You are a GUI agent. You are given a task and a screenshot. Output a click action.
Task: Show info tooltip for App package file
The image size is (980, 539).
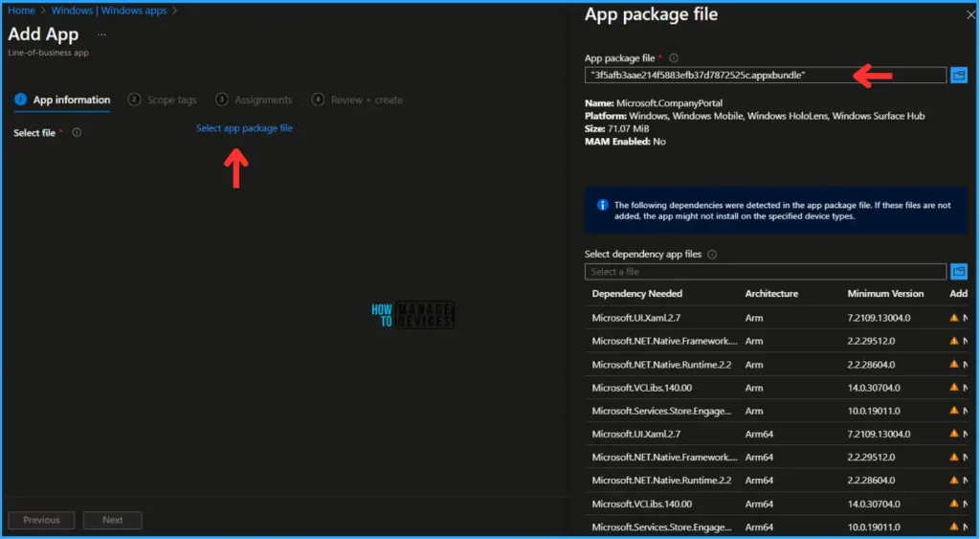[674, 58]
